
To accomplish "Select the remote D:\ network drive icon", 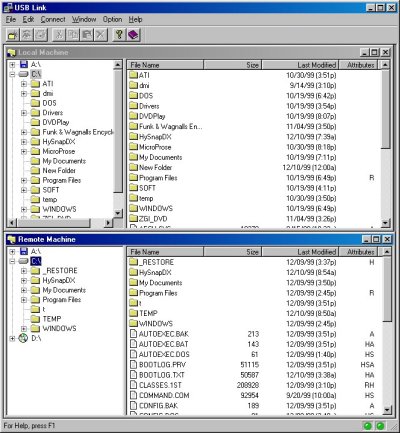I will (x=23, y=338).
